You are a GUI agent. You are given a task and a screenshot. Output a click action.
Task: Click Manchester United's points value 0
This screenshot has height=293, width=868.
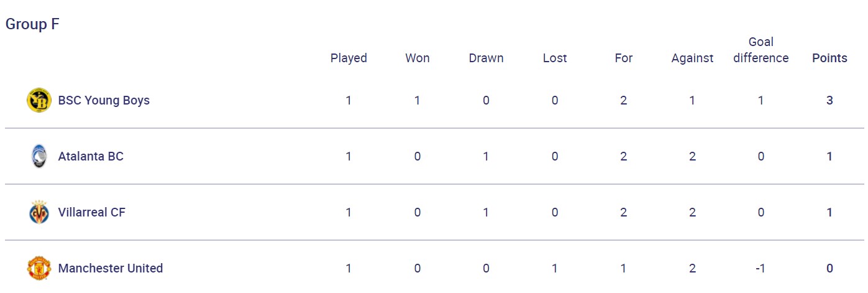(829, 268)
